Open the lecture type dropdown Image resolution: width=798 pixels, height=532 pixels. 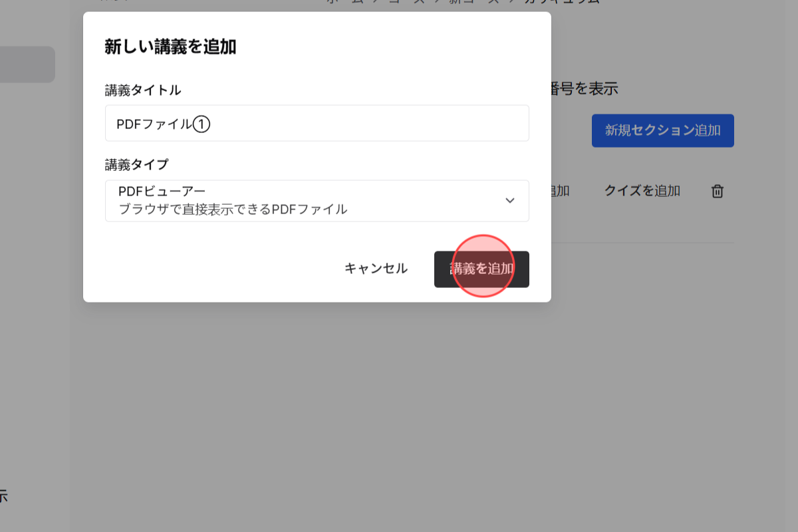tap(317, 200)
